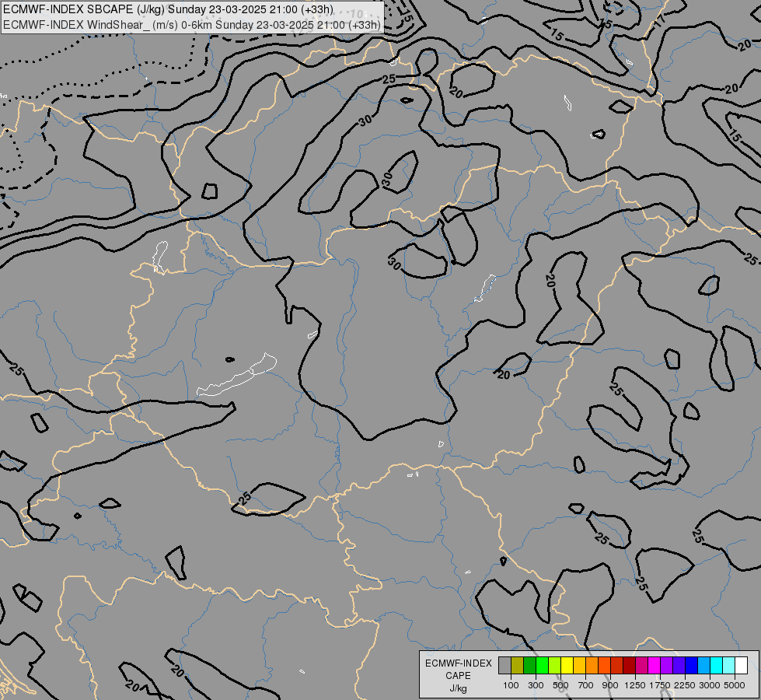761x700 pixels.
Task: Click the ECMWF-INDEX SBCAPE title line
Action: pyautogui.click(x=169, y=9)
